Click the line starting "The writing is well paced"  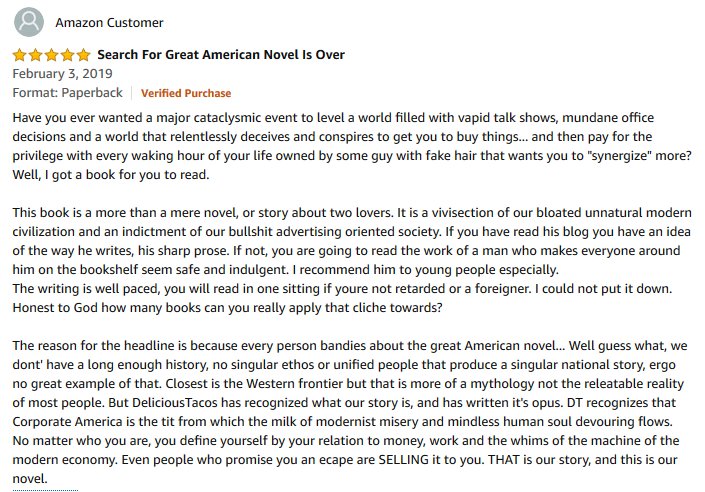tap(342, 288)
